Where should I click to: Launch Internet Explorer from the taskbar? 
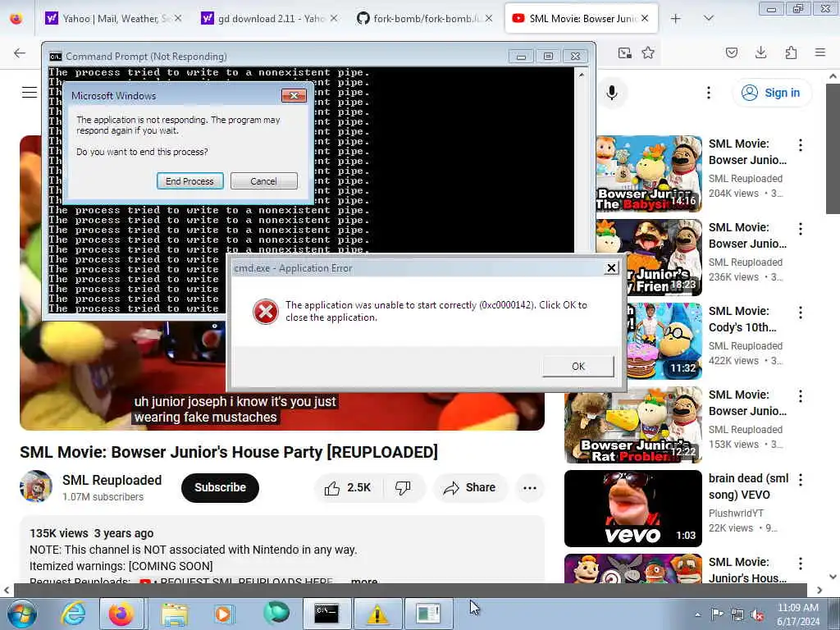click(x=73, y=614)
